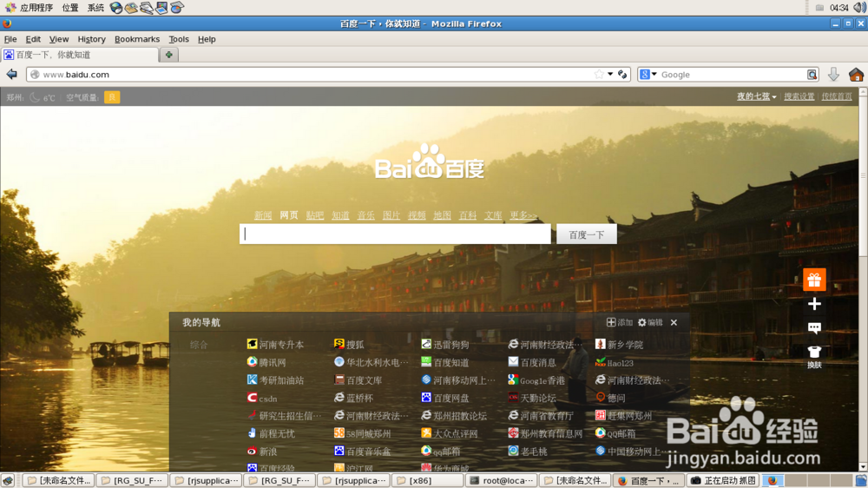
Task: Open the File menu
Action: (x=10, y=39)
